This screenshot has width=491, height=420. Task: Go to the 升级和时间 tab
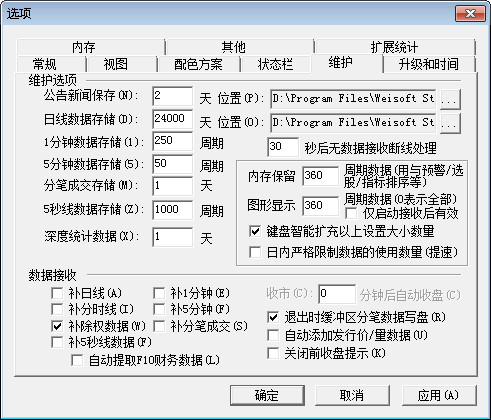(x=429, y=64)
